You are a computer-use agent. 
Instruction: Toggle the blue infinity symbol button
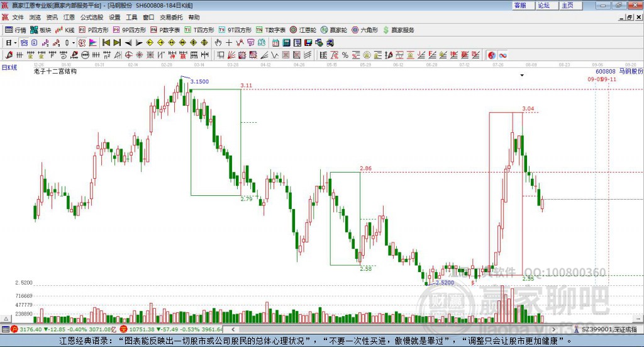coord(502,55)
